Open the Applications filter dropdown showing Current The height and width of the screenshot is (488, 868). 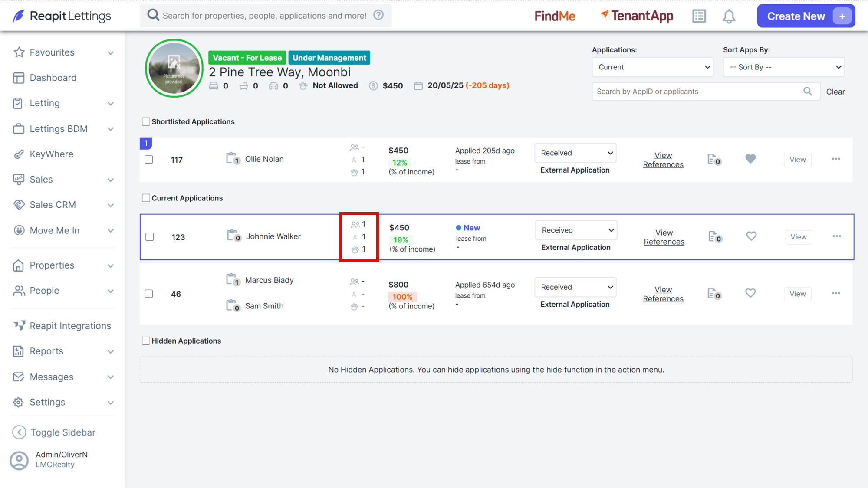pos(652,67)
